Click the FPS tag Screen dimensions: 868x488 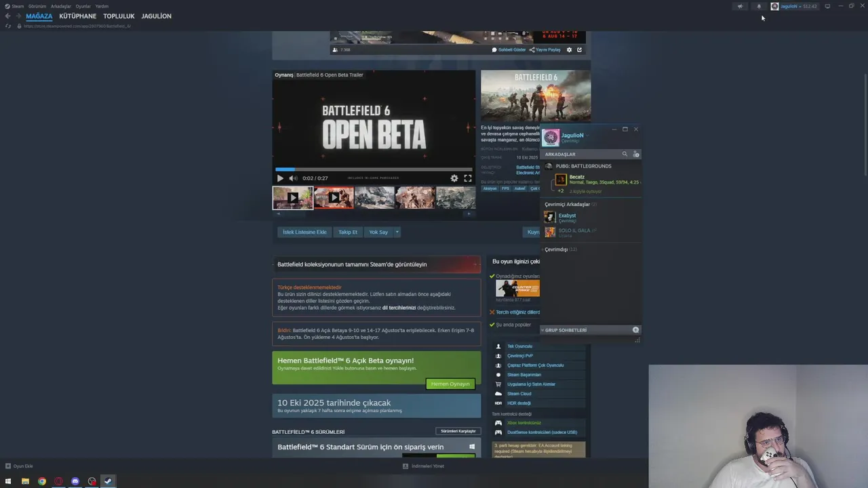(x=505, y=188)
